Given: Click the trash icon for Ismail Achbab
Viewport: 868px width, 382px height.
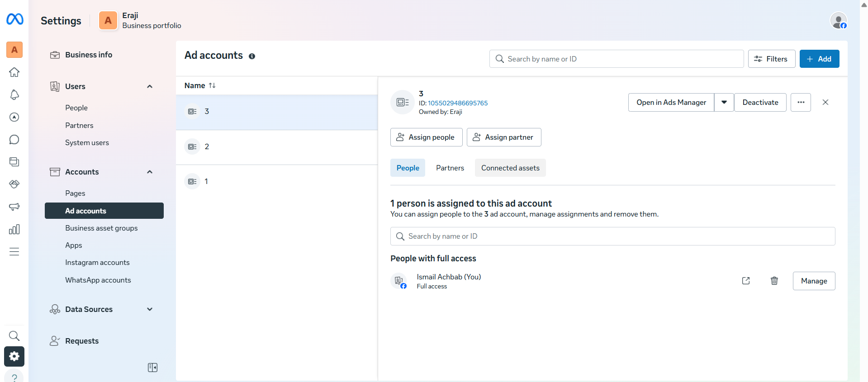Looking at the screenshot, I should (774, 281).
